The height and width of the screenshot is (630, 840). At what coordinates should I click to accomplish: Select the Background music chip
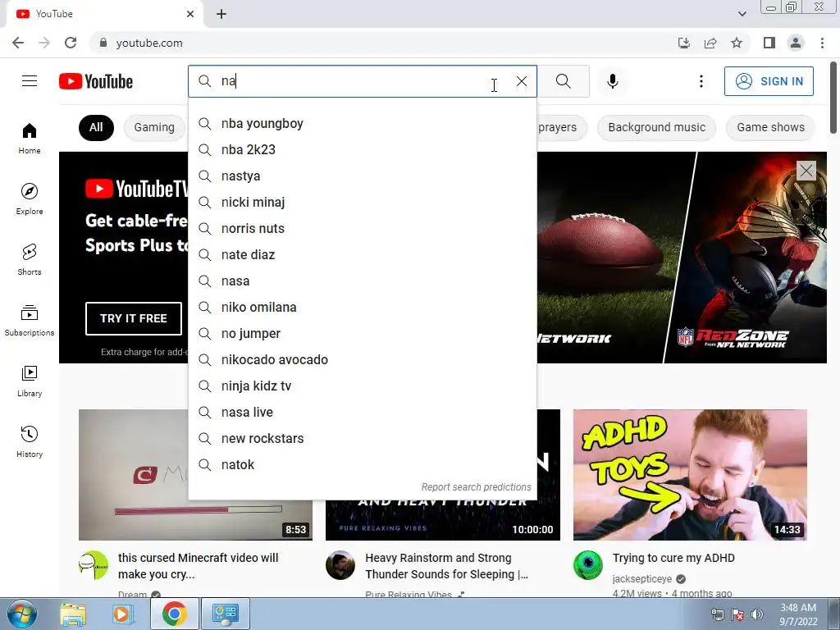click(x=657, y=127)
